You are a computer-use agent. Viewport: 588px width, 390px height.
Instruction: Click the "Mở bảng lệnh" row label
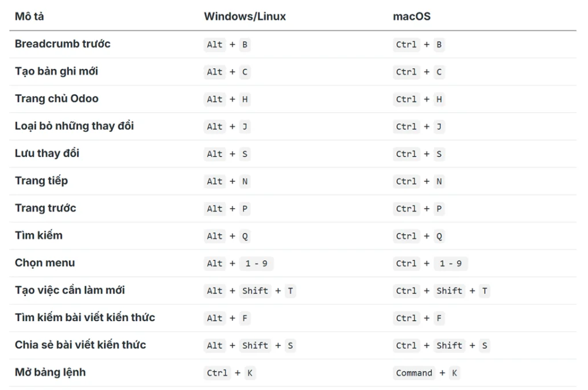[50, 372]
